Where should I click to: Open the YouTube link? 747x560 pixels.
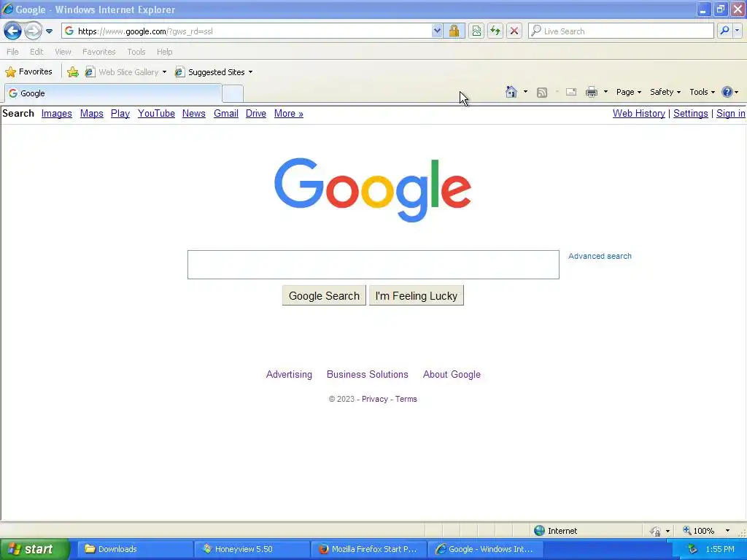(156, 113)
